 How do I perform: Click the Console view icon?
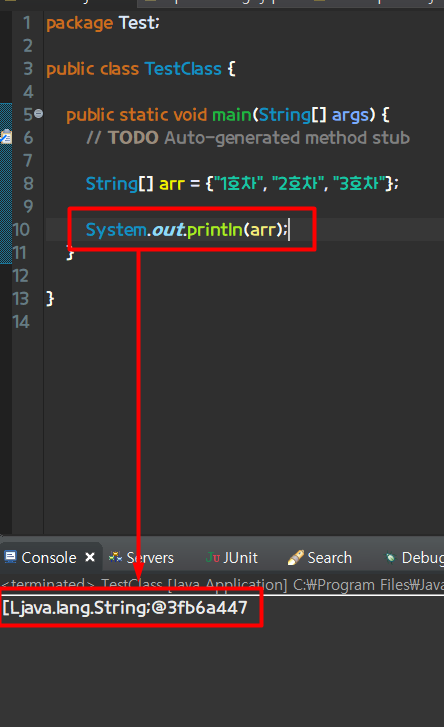pyautogui.click(x=10, y=556)
